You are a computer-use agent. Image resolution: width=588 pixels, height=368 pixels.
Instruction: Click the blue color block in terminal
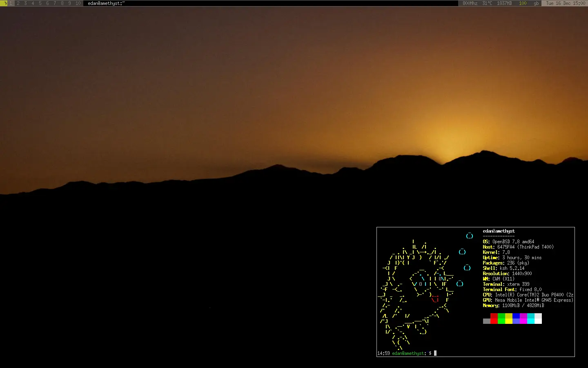[x=516, y=319]
